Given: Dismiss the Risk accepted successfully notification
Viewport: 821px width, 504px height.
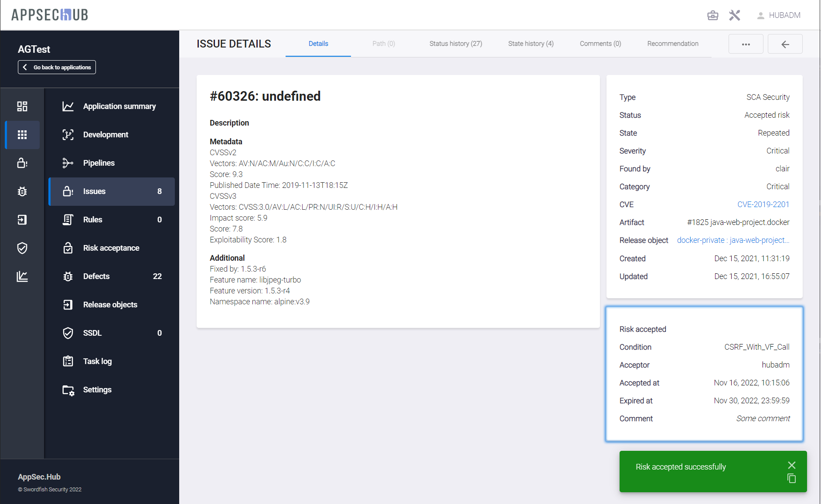Looking at the screenshot, I should 791,465.
